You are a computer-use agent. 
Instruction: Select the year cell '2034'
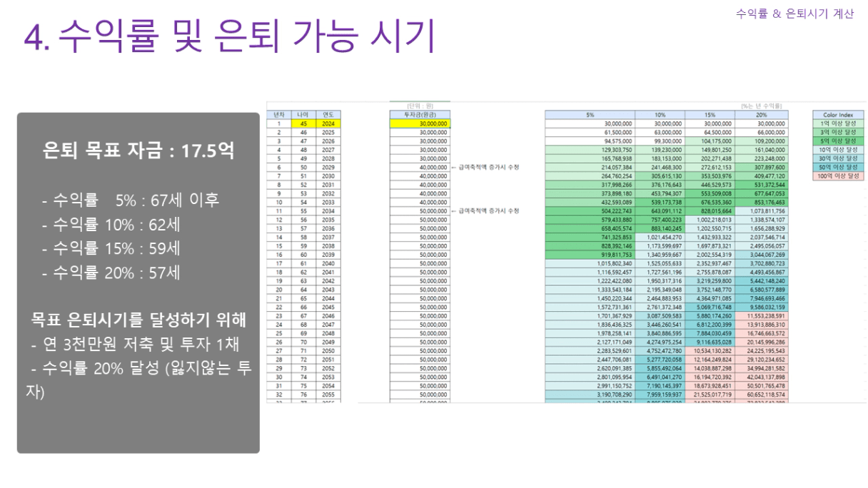pyautogui.click(x=328, y=210)
